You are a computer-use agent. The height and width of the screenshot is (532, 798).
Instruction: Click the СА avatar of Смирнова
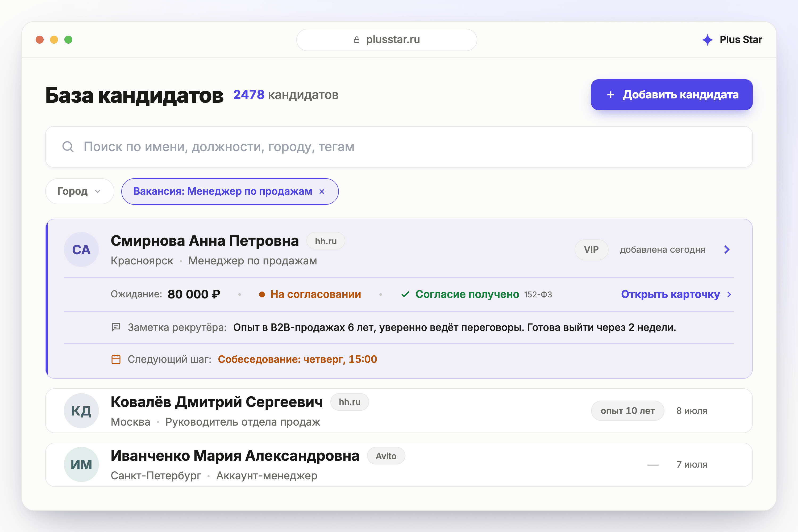pos(81,250)
